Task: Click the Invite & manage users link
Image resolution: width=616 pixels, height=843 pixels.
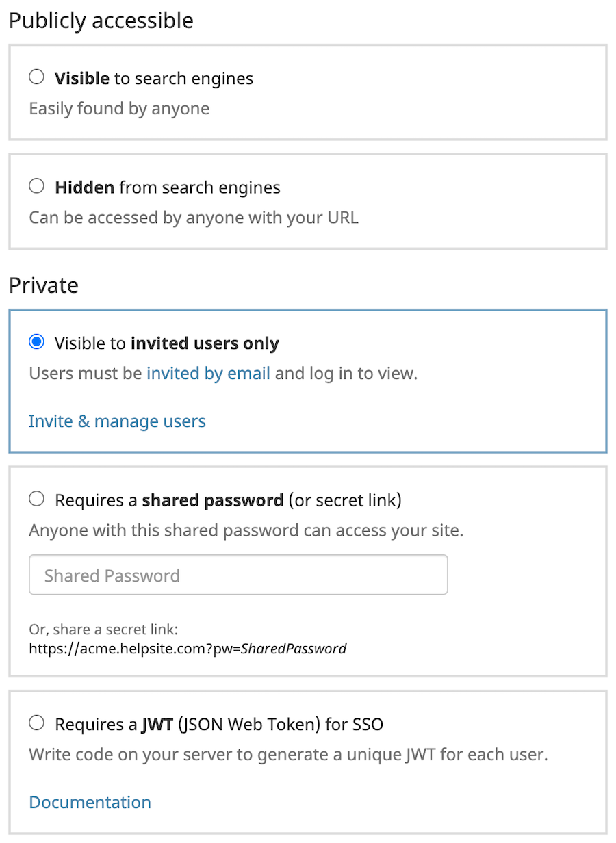Action: coord(117,421)
